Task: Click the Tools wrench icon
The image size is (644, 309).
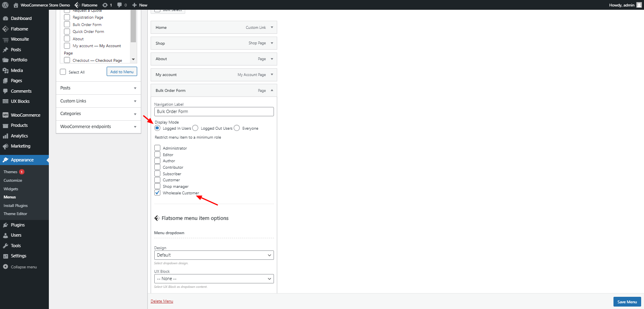Action: click(x=5, y=246)
